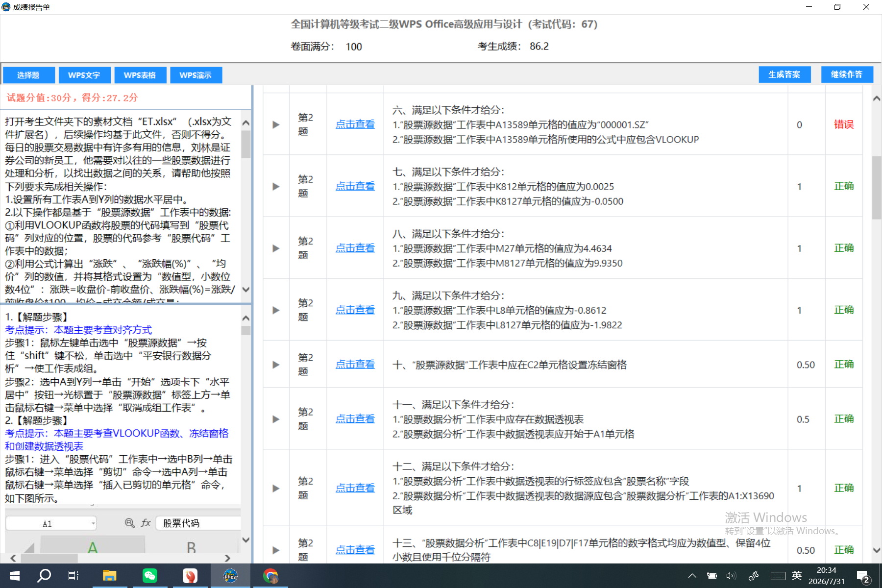Switch to the WPS文字 tab
Image resolution: width=882 pixels, height=588 pixels.
[x=84, y=75]
